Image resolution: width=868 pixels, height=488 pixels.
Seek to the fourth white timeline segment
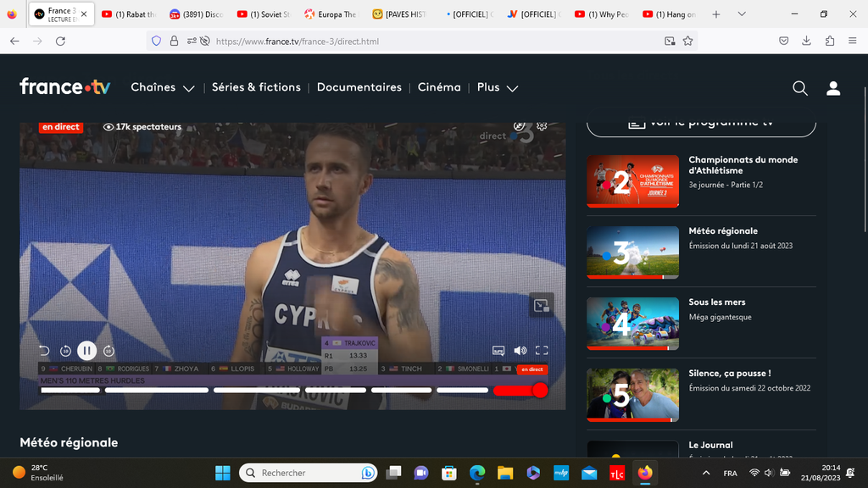pos(336,390)
